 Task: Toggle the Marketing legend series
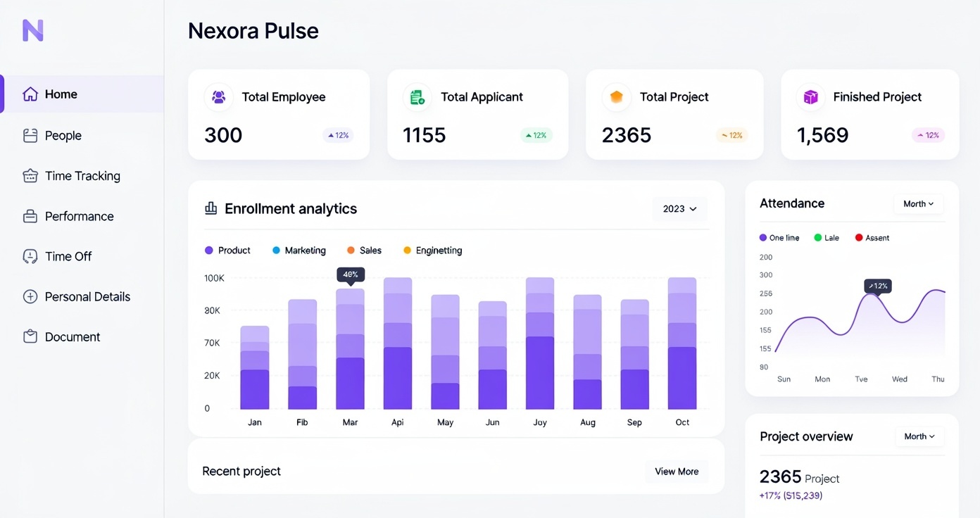[299, 251]
